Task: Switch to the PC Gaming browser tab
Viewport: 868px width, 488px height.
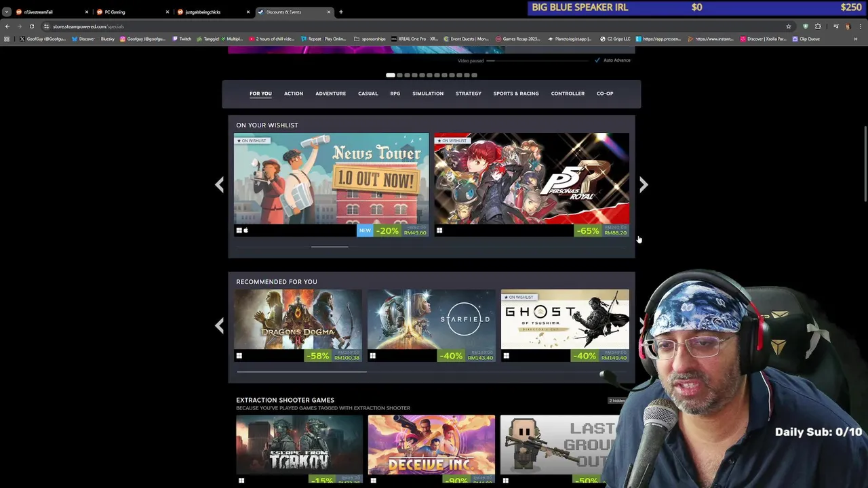Action: click(x=132, y=12)
